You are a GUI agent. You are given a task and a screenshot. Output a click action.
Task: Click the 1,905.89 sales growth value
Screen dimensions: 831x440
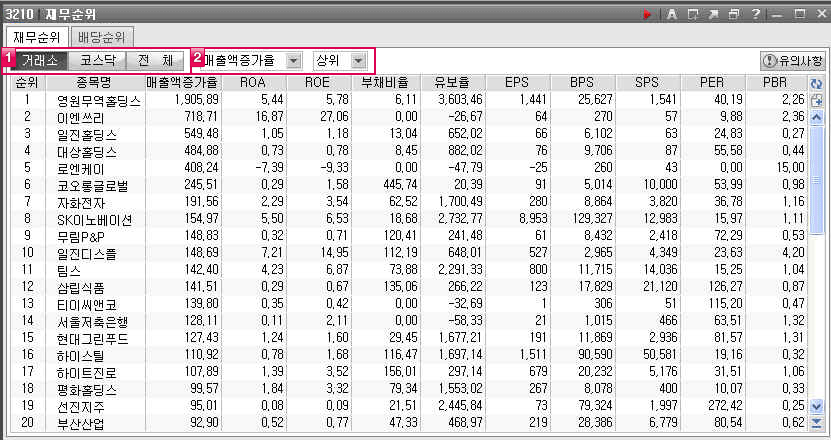click(196, 99)
